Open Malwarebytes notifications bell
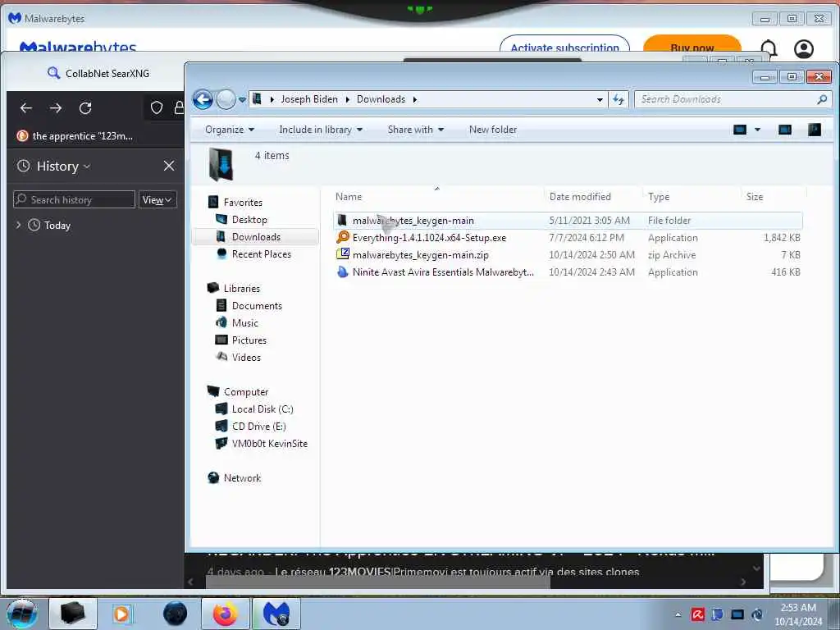Image resolution: width=840 pixels, height=630 pixels. (x=769, y=48)
